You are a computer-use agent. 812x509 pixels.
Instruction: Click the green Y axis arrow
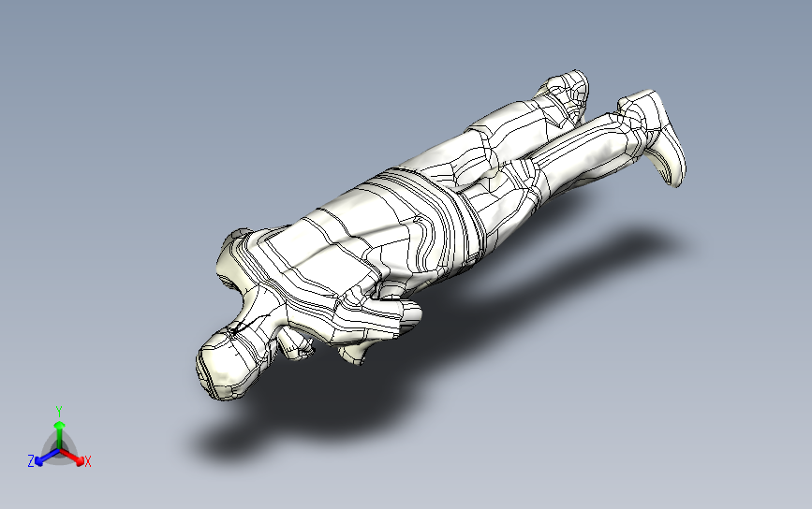click(60, 434)
